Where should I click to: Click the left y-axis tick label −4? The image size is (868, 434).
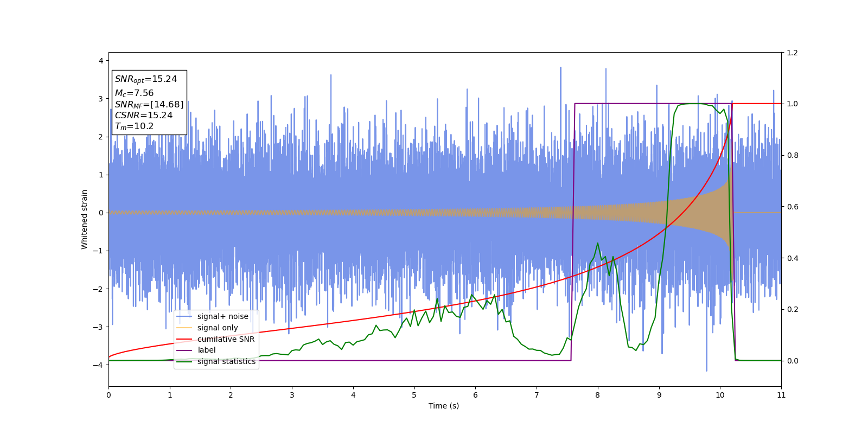pyautogui.click(x=98, y=365)
